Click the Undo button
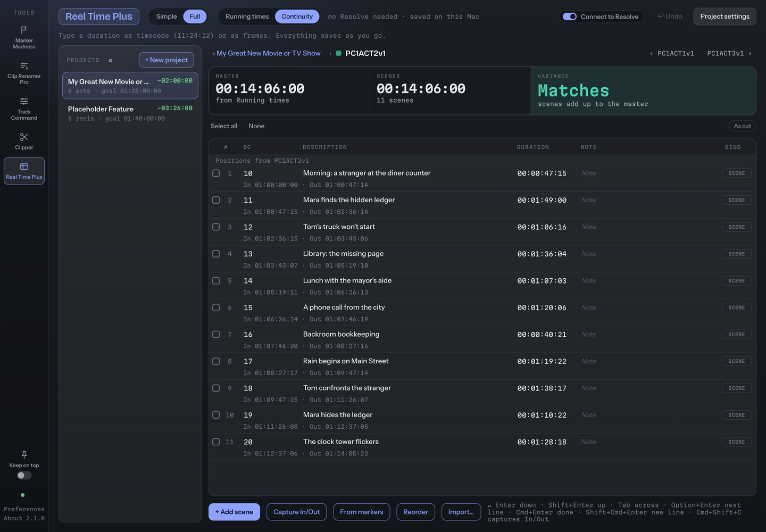Screen dimensions: 766x532 [x=670, y=16]
